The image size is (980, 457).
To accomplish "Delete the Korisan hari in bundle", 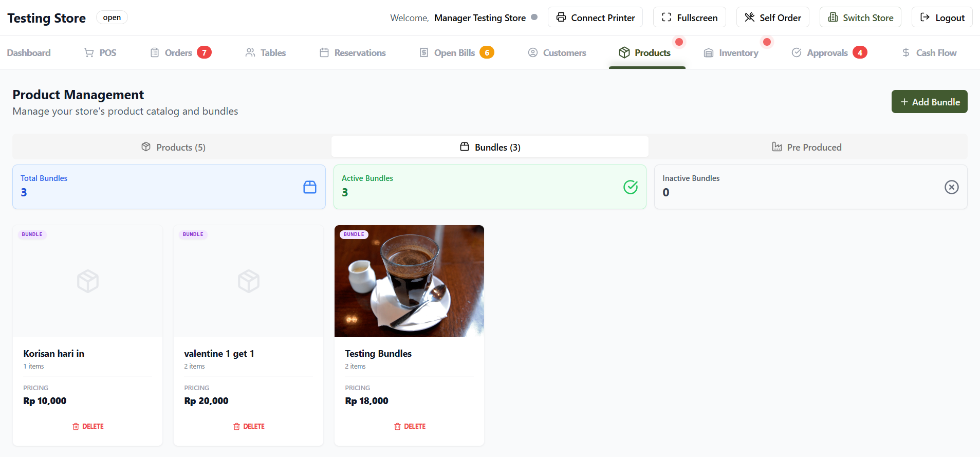I will coord(88,427).
